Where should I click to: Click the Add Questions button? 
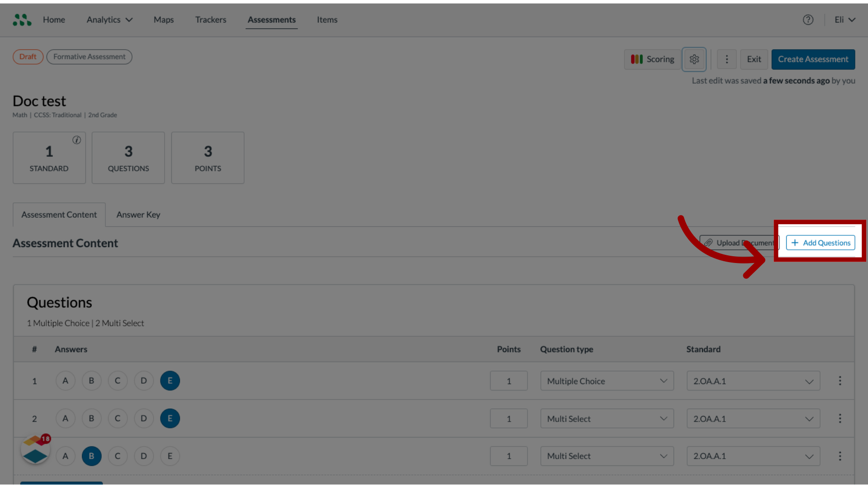point(821,243)
